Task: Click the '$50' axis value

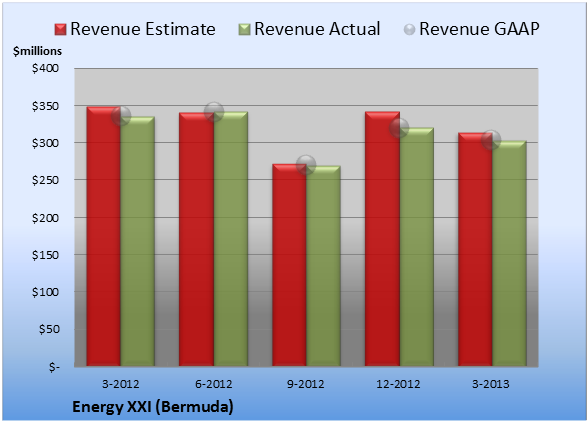Action: pyautogui.click(x=49, y=329)
